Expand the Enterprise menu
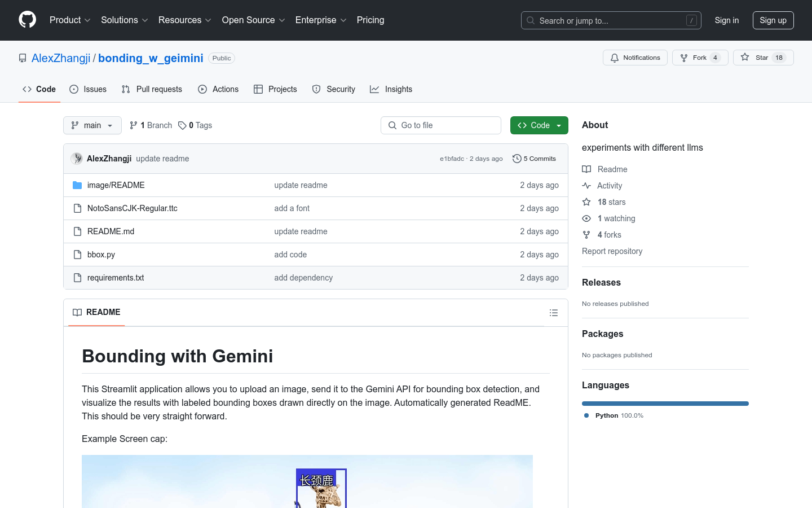Viewport: 812px width, 508px height. 321,20
